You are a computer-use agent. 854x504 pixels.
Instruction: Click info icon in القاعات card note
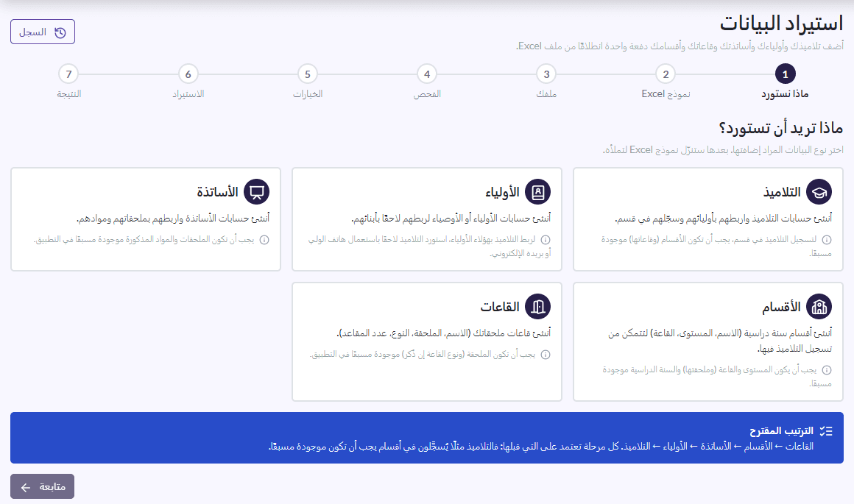pos(546,355)
